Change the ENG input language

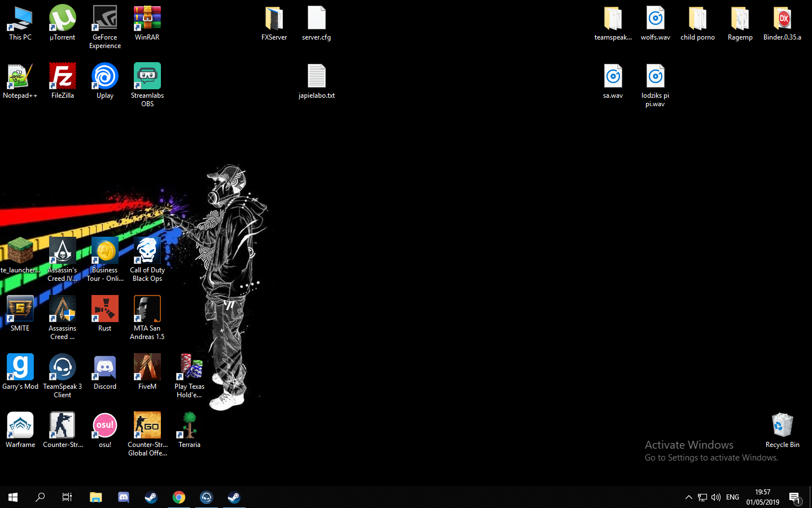[733, 497]
